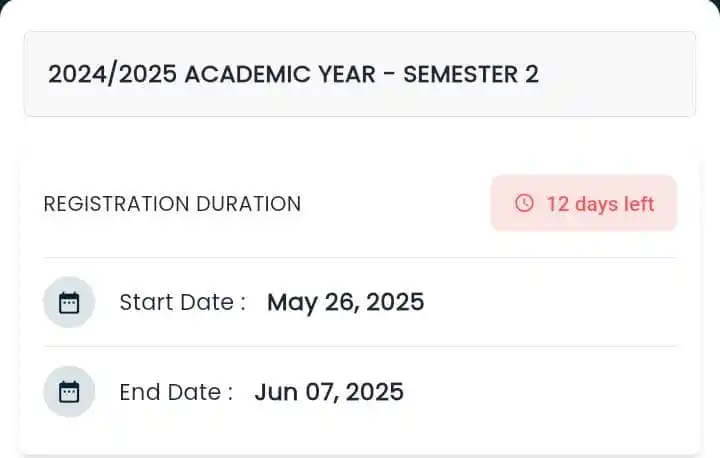720x458 pixels.
Task: Click 'SEMESTER 2' in the header title
Action: click(471, 74)
